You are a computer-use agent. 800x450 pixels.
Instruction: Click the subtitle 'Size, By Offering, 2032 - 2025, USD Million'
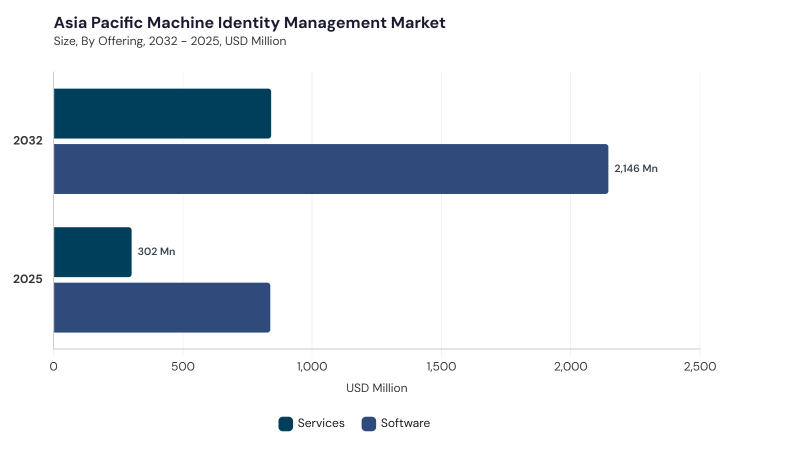pos(170,41)
